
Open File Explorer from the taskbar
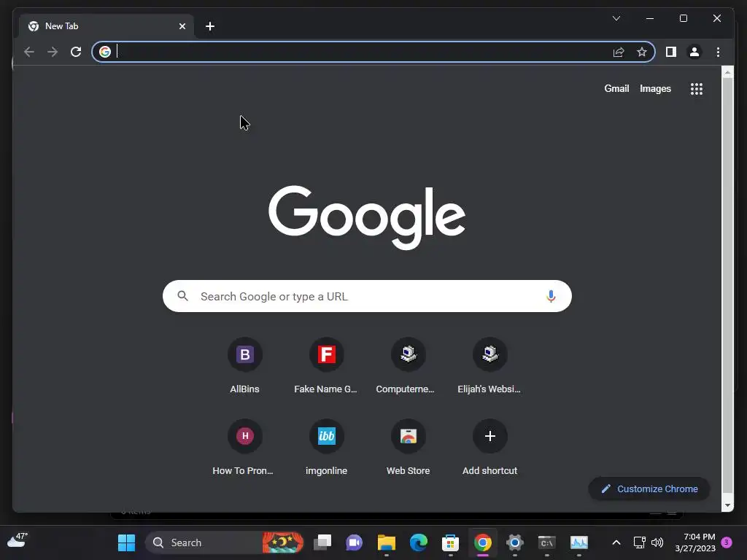click(387, 542)
